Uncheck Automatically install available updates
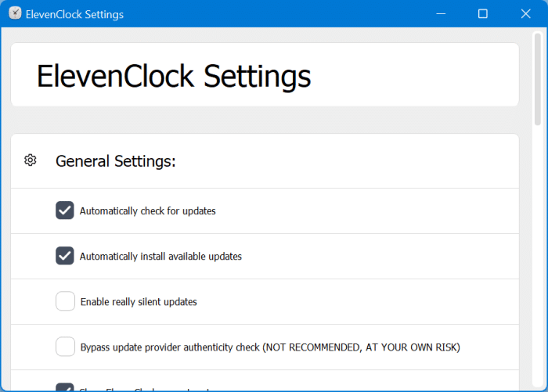 coord(65,256)
